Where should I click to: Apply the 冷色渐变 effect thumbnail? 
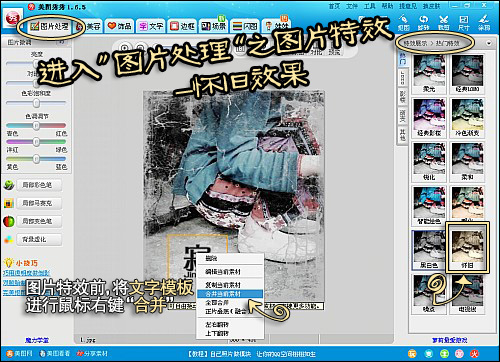(467, 118)
